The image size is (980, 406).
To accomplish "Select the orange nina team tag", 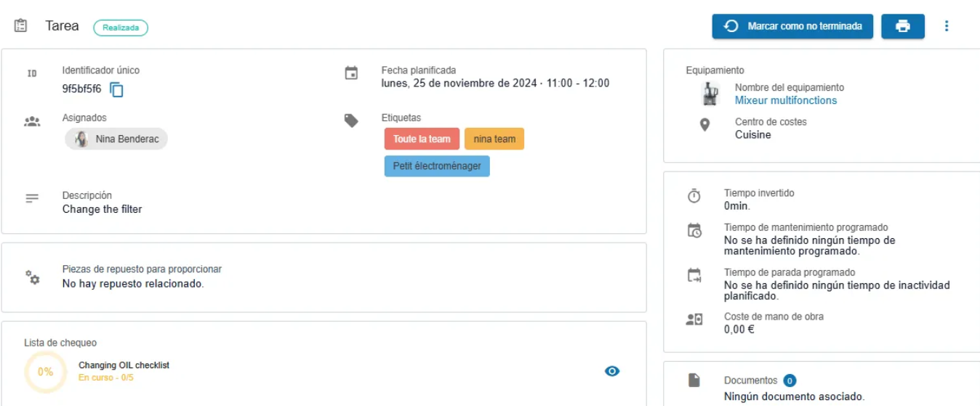I will (494, 139).
